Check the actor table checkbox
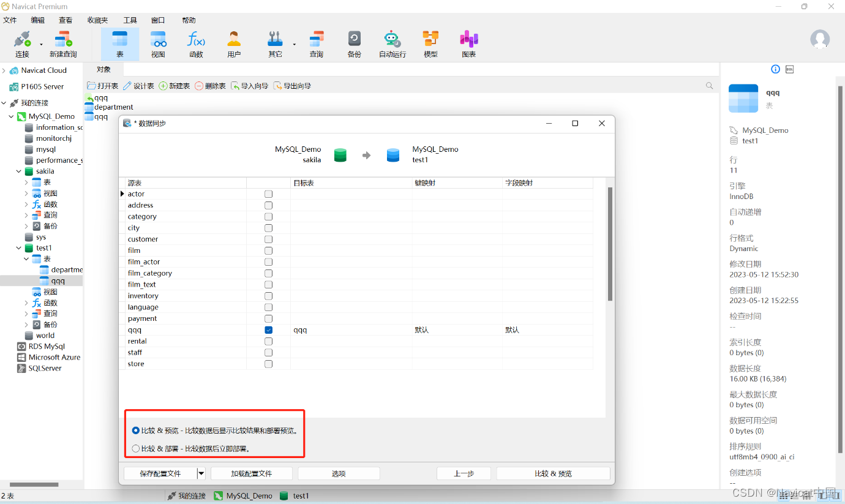This screenshot has width=845, height=504. pos(268,194)
